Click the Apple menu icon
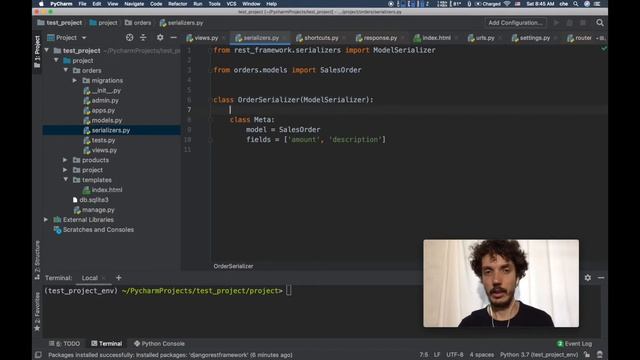Viewport: 640px width, 360px height. tap(41, 4)
